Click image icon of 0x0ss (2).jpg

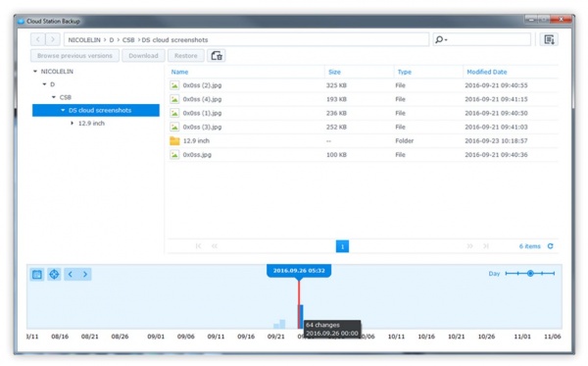coord(174,85)
